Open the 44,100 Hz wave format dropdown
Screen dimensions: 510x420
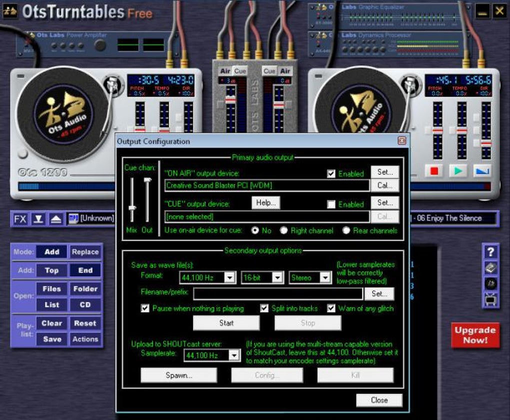[x=229, y=277]
